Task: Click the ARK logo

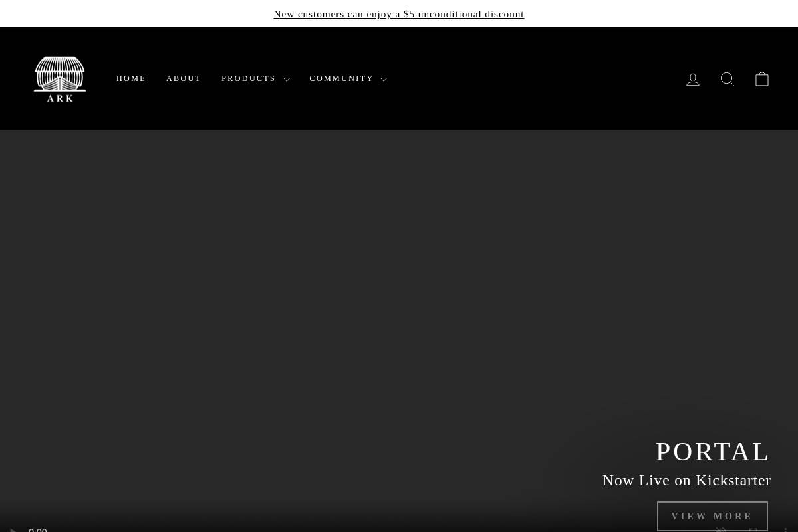Action: (60, 78)
